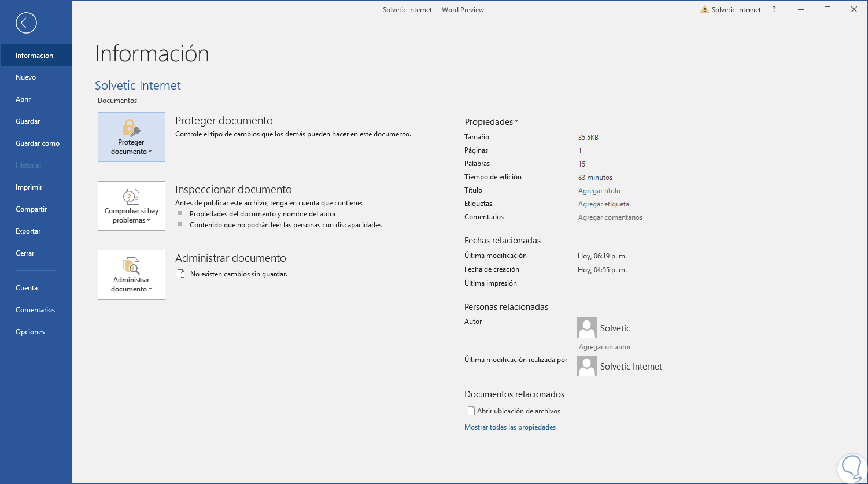Go to Exportar in the sidebar
Image resolution: width=868 pixels, height=484 pixels.
[x=36, y=231]
